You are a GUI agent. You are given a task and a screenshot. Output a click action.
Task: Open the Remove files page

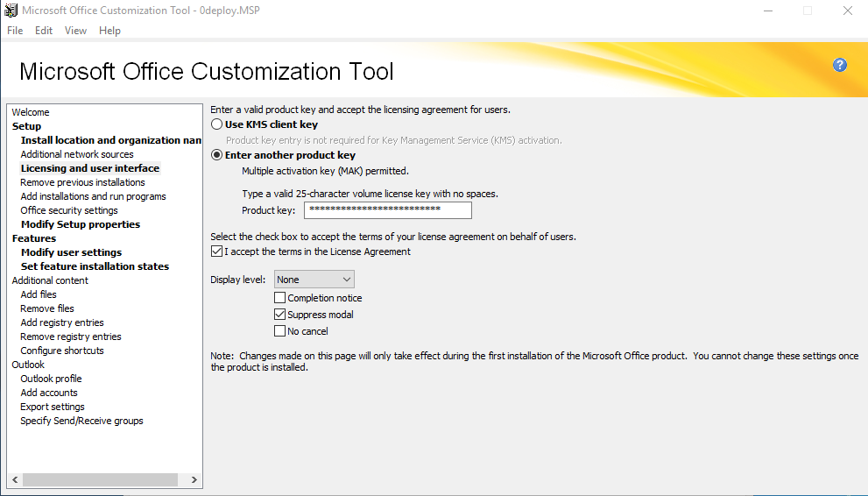[47, 308]
